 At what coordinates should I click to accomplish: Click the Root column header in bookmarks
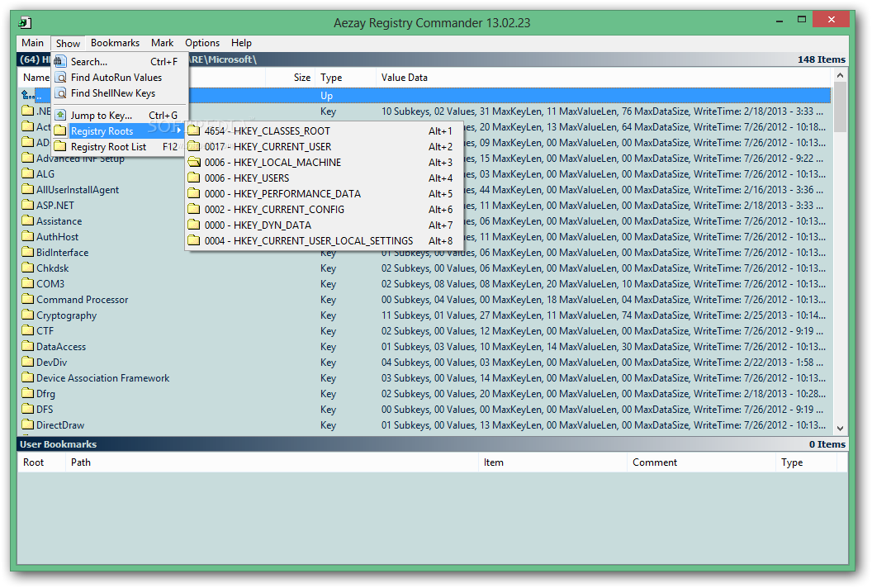pos(41,462)
